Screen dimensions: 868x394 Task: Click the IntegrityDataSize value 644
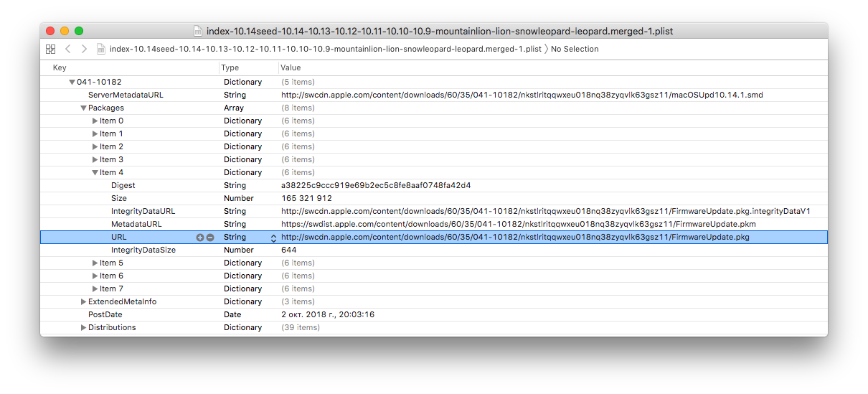point(288,250)
